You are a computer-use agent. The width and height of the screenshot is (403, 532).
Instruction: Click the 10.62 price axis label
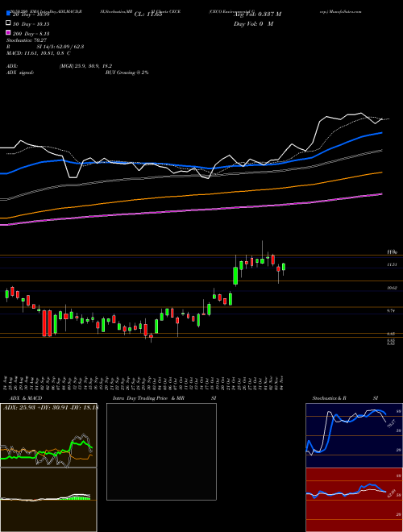pos(392,288)
